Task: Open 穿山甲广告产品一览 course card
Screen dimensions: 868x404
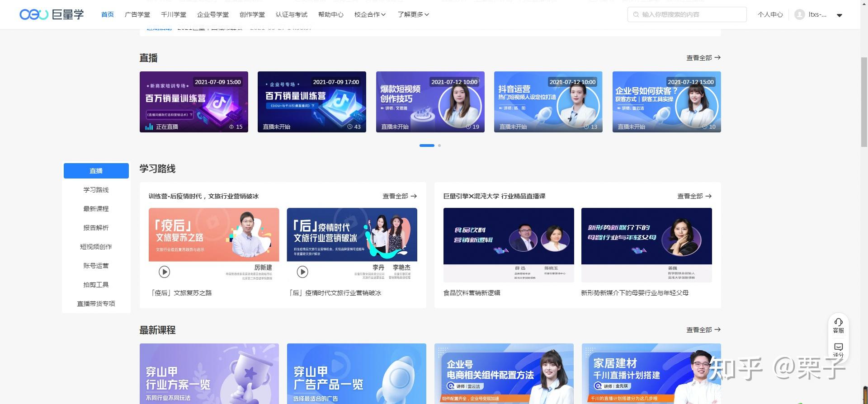Action: (357, 374)
